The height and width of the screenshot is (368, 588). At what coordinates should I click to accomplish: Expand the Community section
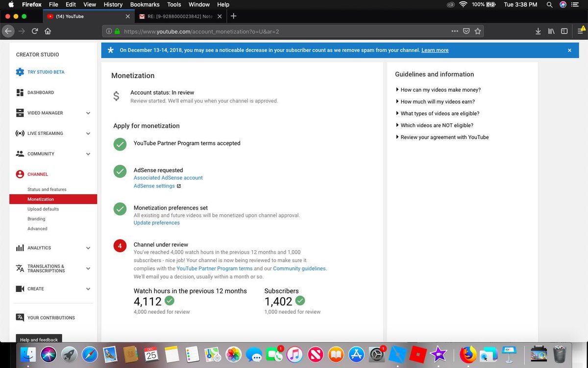point(88,154)
